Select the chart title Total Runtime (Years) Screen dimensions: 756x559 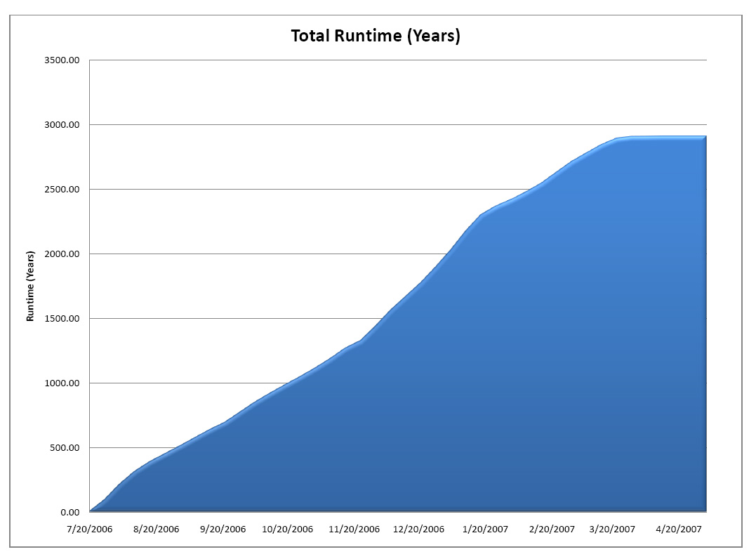(x=376, y=36)
